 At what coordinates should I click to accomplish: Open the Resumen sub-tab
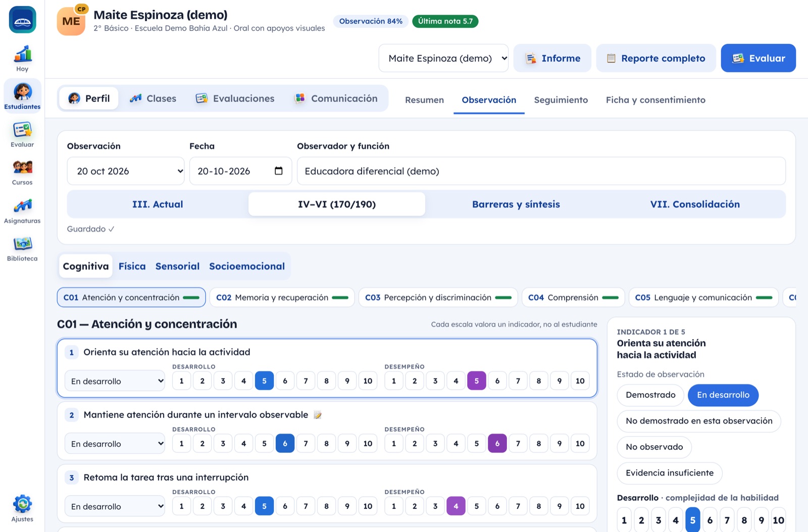pyautogui.click(x=424, y=100)
